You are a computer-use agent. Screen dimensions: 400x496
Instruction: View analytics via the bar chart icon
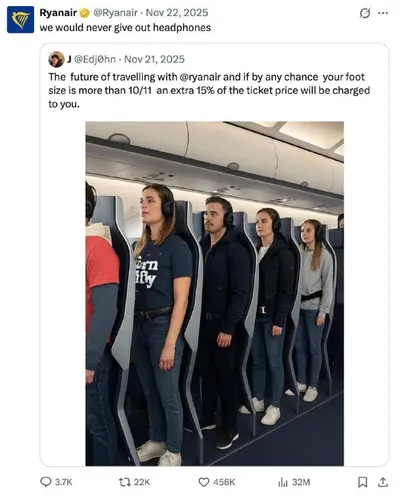coord(283,482)
